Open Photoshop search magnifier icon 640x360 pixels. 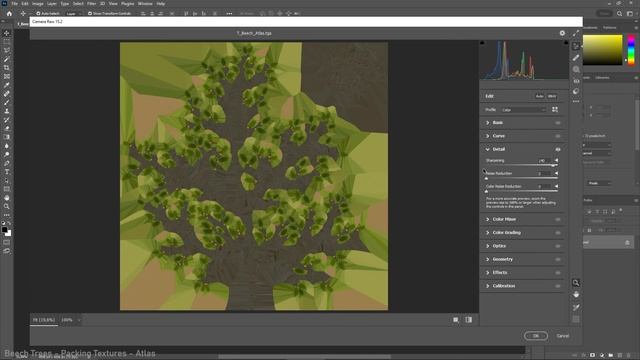click(619, 13)
